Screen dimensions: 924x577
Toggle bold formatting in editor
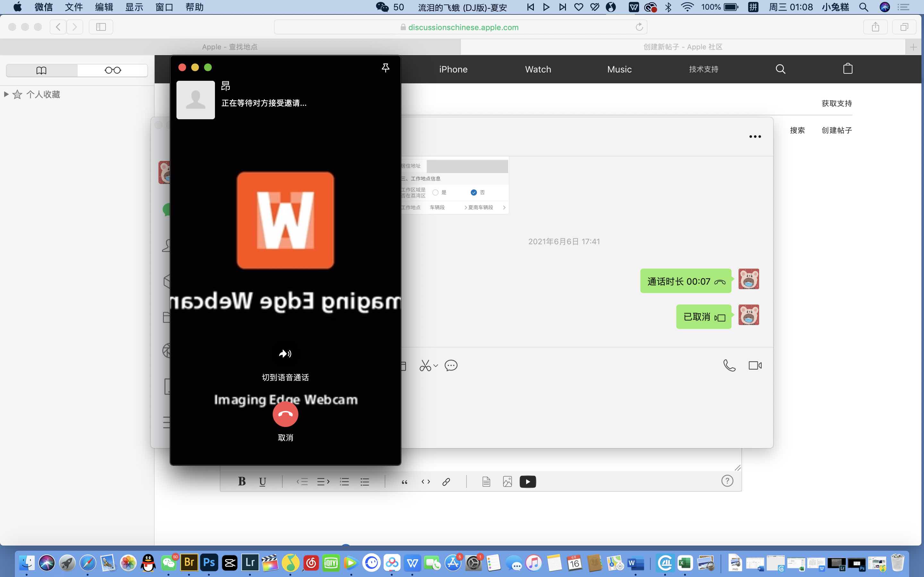coord(242,481)
